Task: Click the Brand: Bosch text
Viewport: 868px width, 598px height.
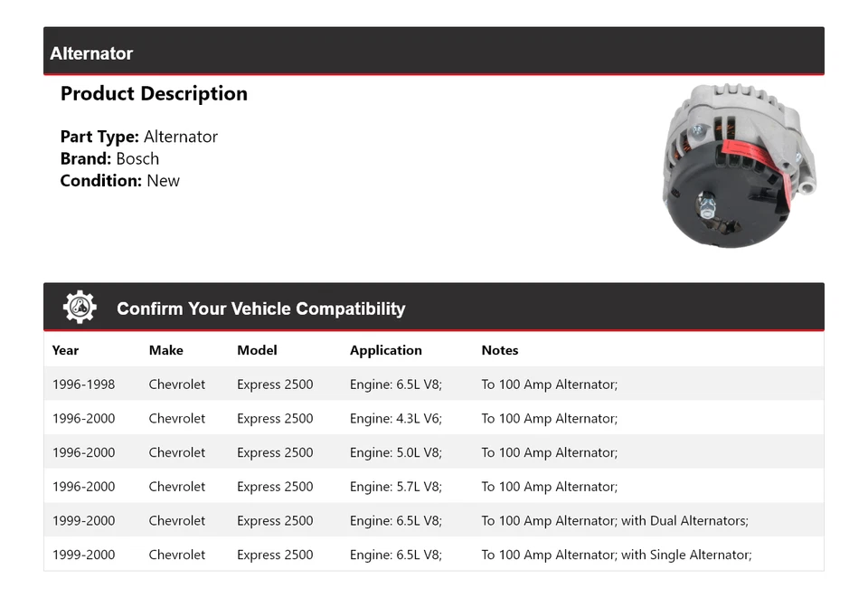Action: point(109,159)
